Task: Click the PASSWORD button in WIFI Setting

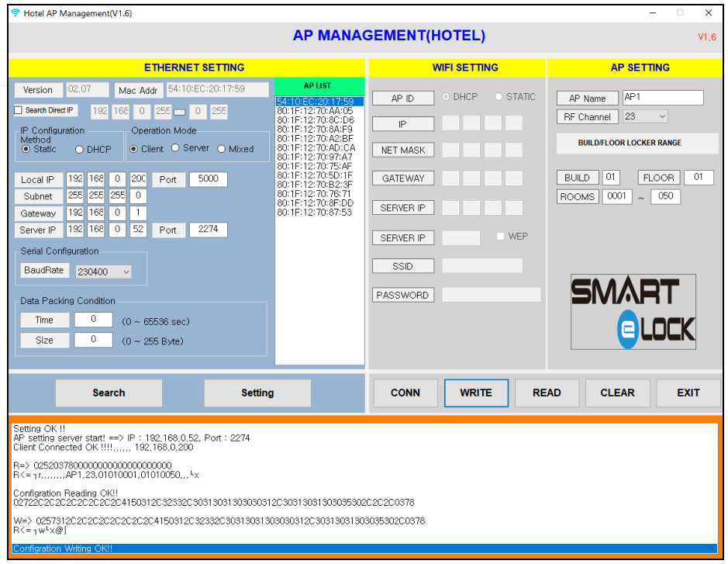Action: pyautogui.click(x=403, y=295)
